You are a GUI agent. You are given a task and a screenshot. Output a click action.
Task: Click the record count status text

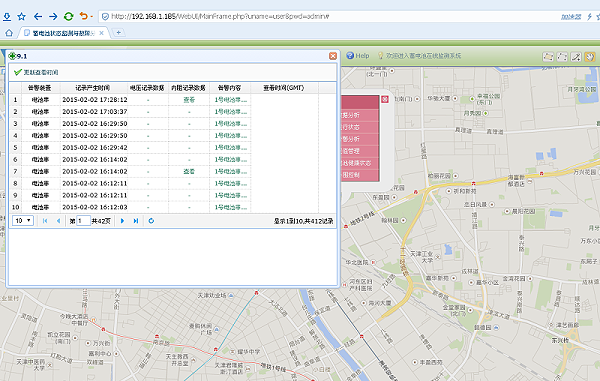(303, 221)
